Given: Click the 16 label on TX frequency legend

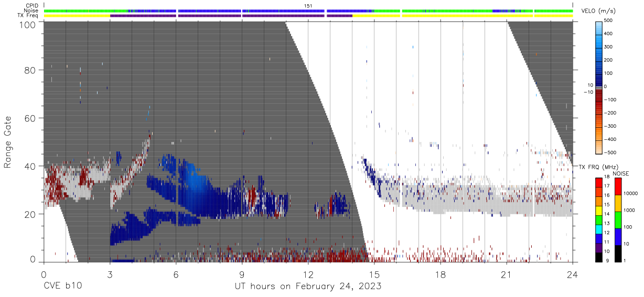Looking at the screenshot, I should [606, 195].
